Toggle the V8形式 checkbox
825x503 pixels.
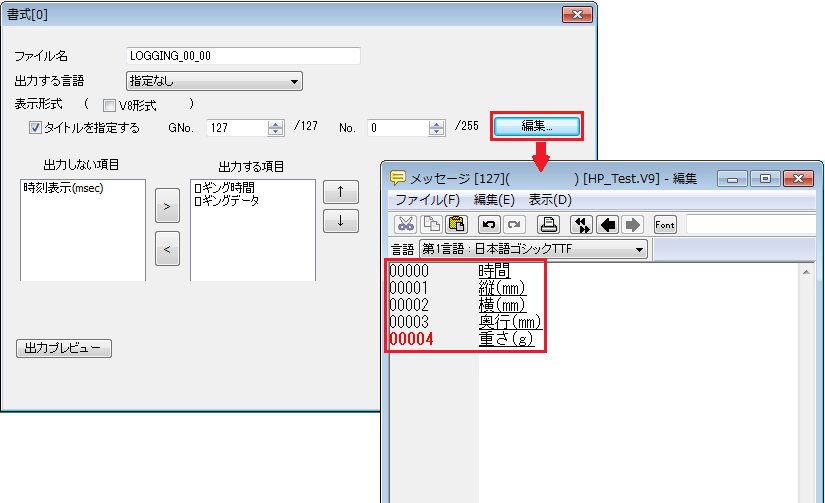pyautogui.click(x=110, y=104)
